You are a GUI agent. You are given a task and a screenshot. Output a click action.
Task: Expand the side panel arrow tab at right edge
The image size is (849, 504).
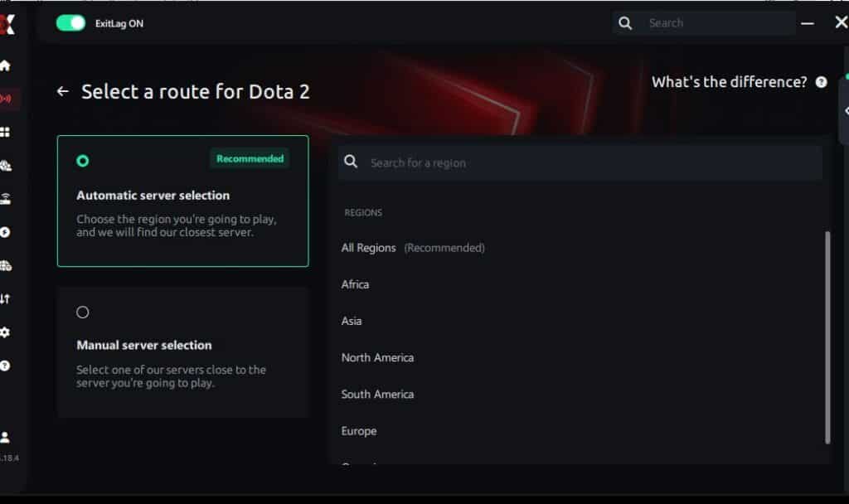pos(845,111)
